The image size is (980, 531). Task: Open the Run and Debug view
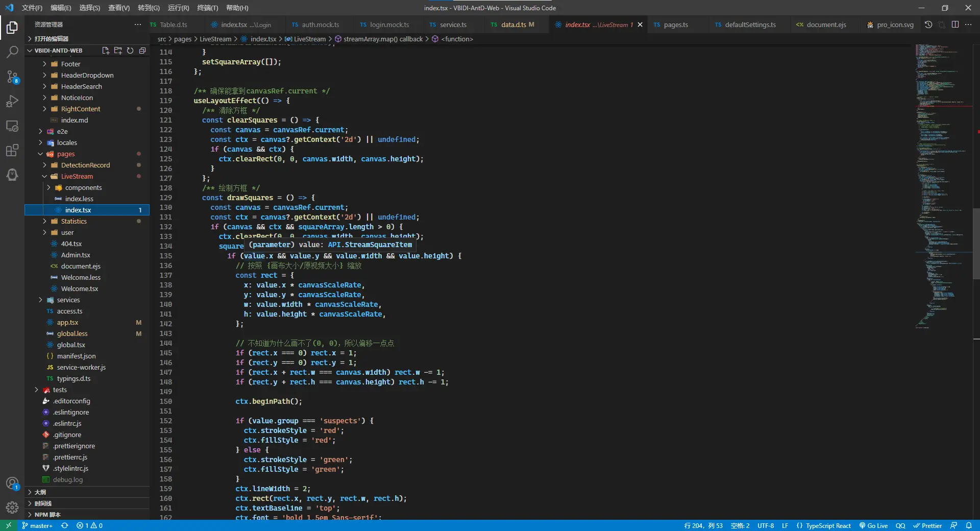[12, 101]
